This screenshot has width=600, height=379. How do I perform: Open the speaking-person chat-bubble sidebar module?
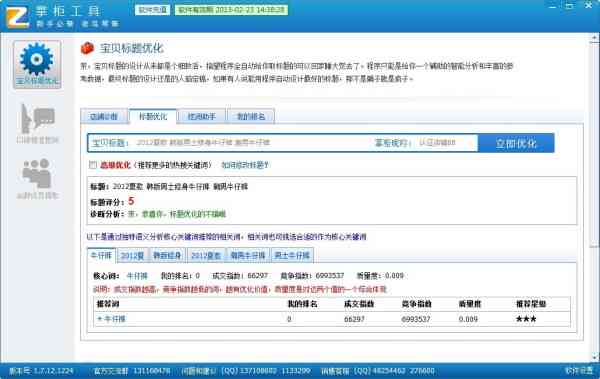(37, 123)
